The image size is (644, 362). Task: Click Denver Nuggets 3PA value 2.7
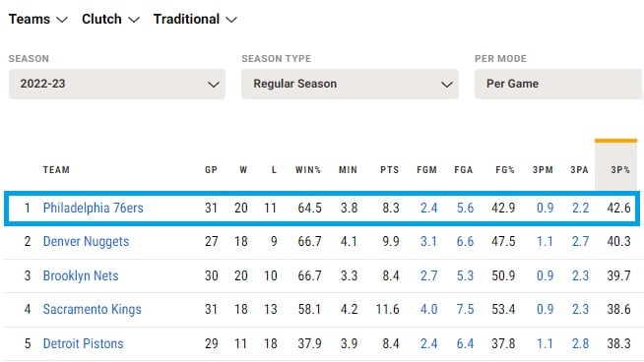tap(580, 241)
